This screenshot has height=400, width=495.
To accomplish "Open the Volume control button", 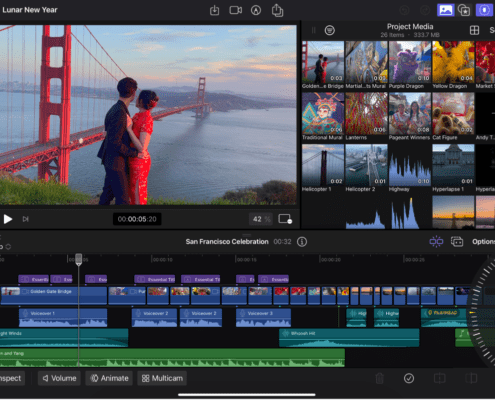I will (59, 378).
